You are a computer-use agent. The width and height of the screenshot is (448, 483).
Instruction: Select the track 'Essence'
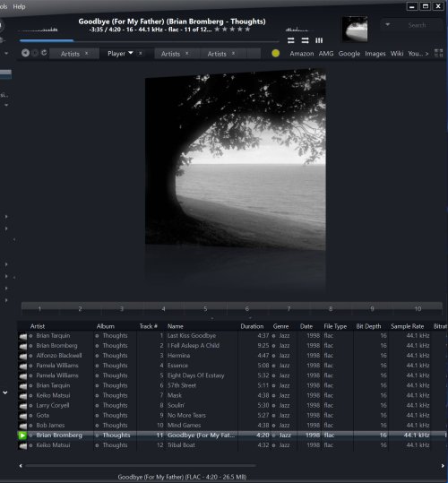click(177, 366)
